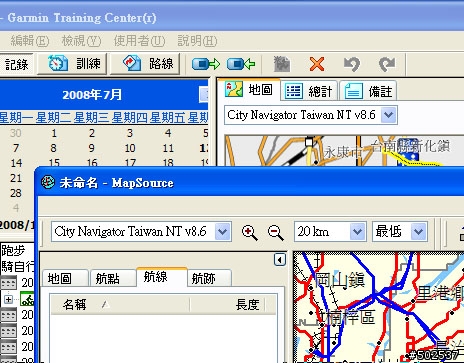This screenshot has width=464, height=363.
Task: Open the 使用者(U) menu
Action: (139, 41)
